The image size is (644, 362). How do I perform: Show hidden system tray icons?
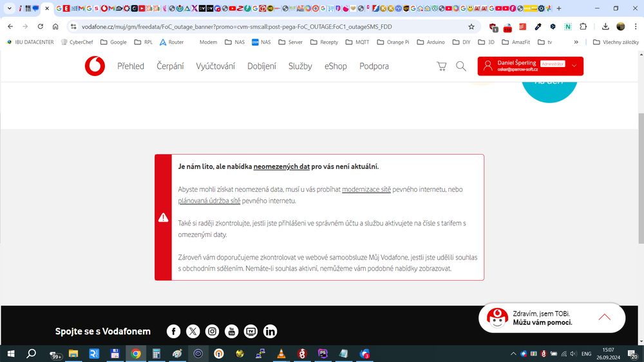(x=513, y=354)
